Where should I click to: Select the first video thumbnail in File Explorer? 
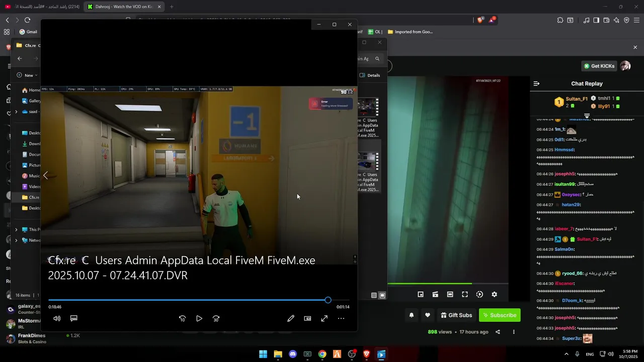(368, 107)
